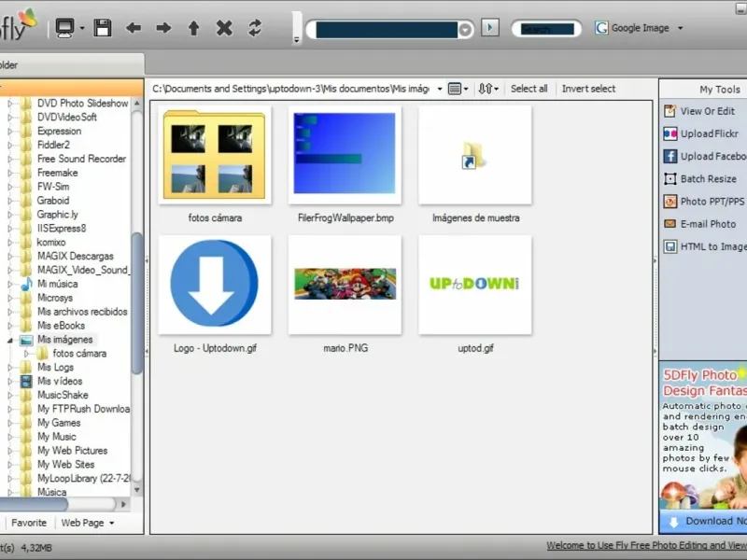Open the address bar dropdown arrow

tap(465, 30)
